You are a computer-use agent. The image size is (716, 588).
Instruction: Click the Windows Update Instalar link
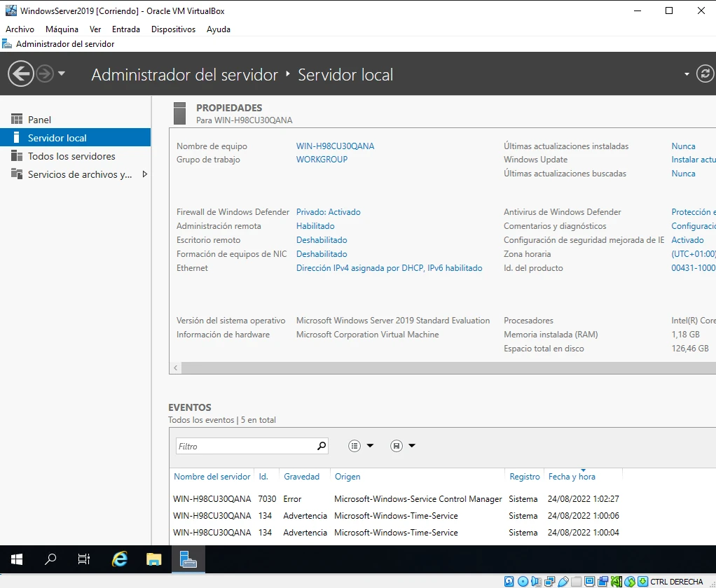[693, 159]
